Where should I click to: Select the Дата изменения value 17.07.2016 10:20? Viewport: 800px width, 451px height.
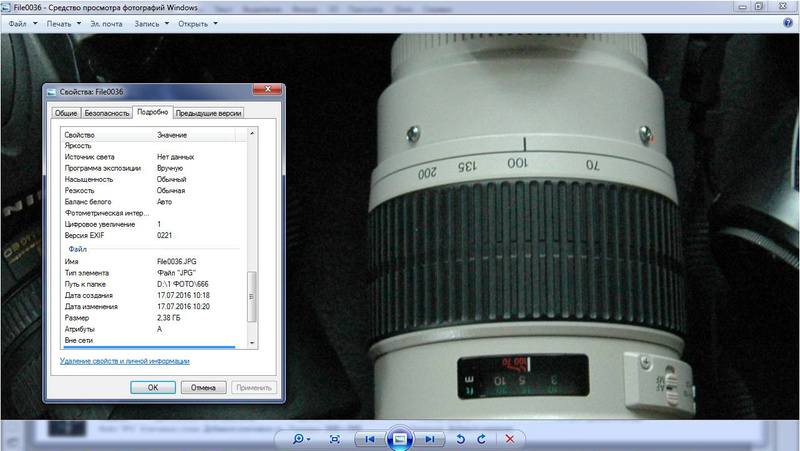tap(183, 307)
